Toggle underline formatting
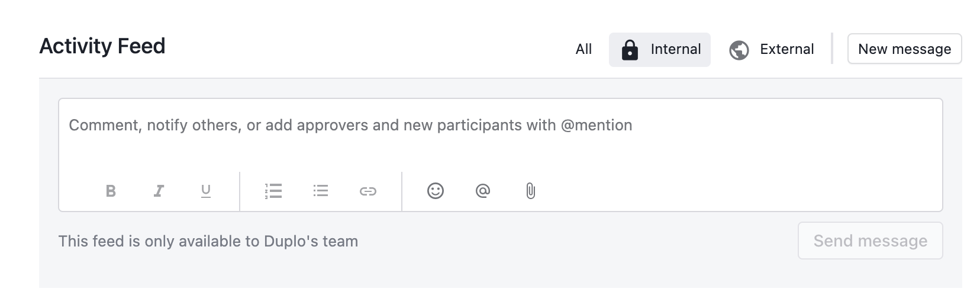This screenshot has width=980, height=301. coord(206,191)
